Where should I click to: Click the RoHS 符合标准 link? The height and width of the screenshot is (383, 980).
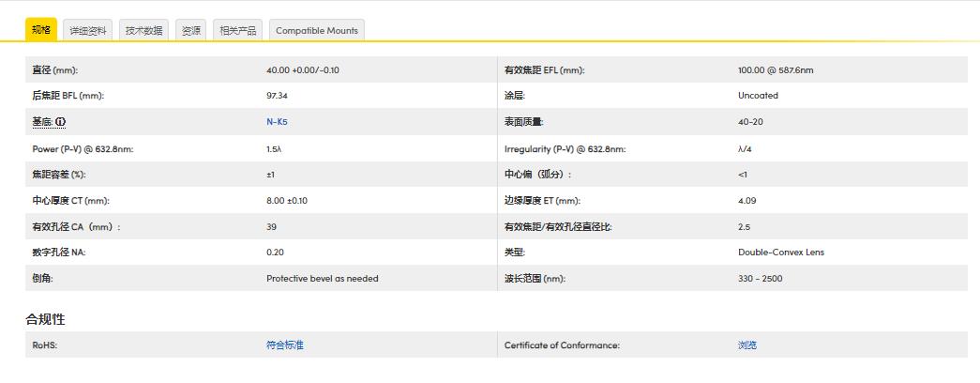pos(285,345)
